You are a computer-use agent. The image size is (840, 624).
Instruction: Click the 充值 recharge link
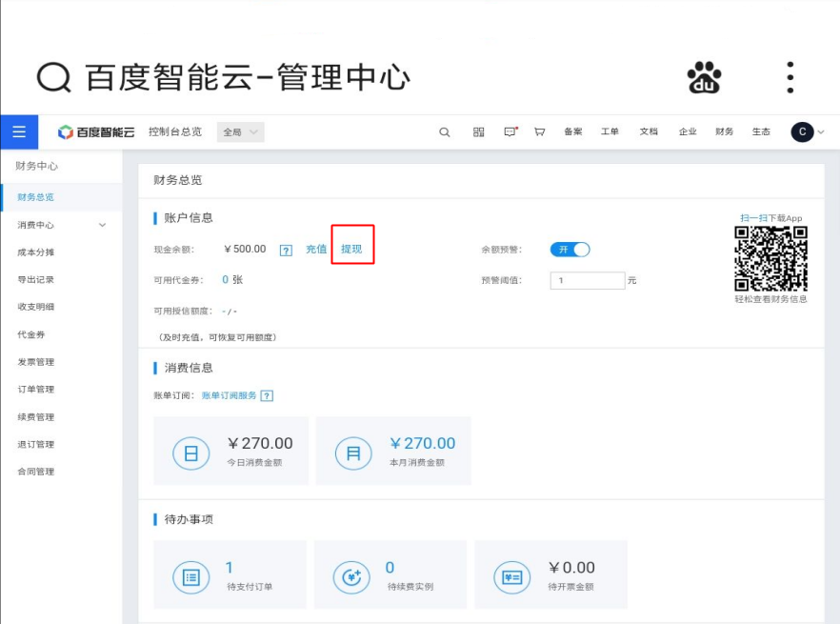[316, 250]
